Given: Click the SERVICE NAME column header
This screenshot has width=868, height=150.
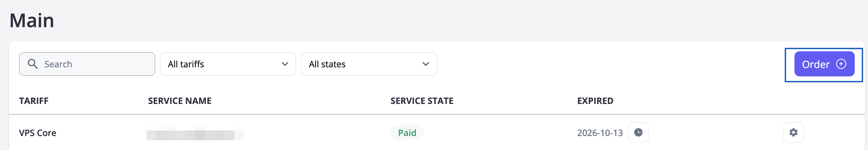Looking at the screenshot, I should click(x=180, y=101).
